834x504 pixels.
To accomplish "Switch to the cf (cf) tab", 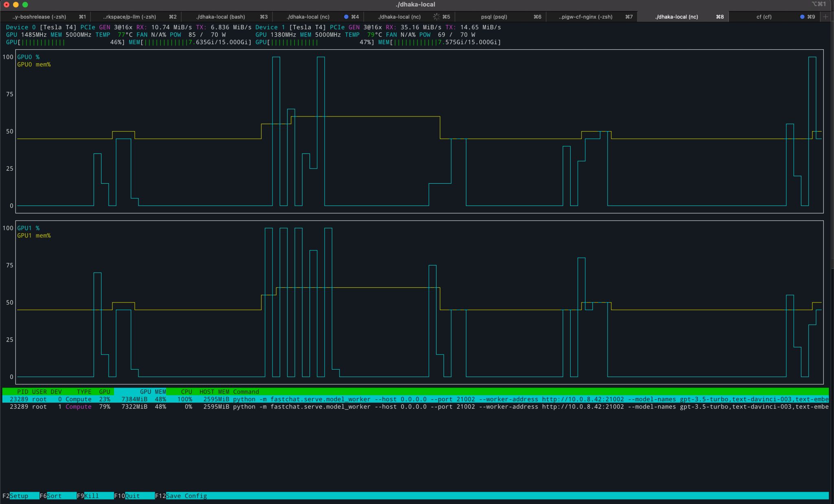I will coord(775,17).
